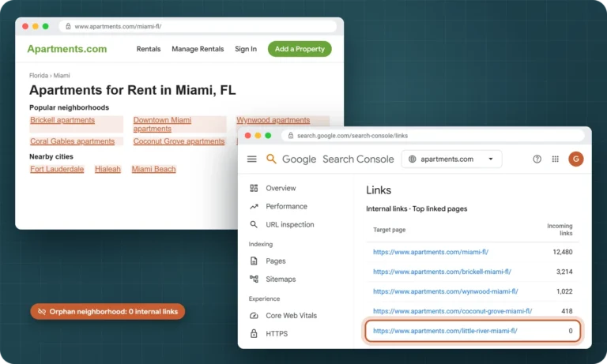Open the brickell-miami-fl target page link

click(442, 272)
